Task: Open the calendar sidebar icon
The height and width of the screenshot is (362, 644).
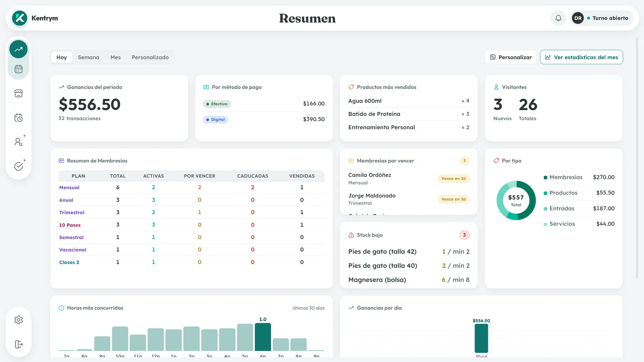Action: (19, 69)
